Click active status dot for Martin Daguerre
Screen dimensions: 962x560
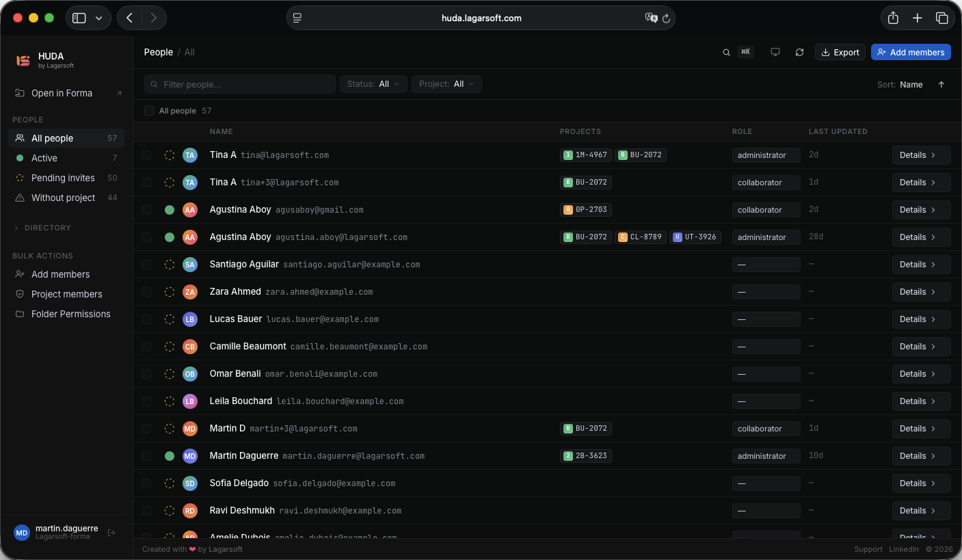pyautogui.click(x=170, y=456)
